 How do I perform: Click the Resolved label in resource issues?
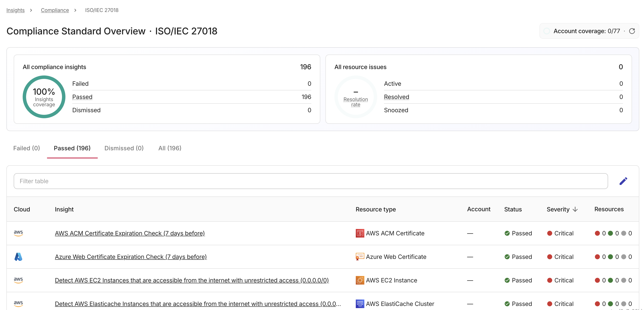pyautogui.click(x=396, y=97)
